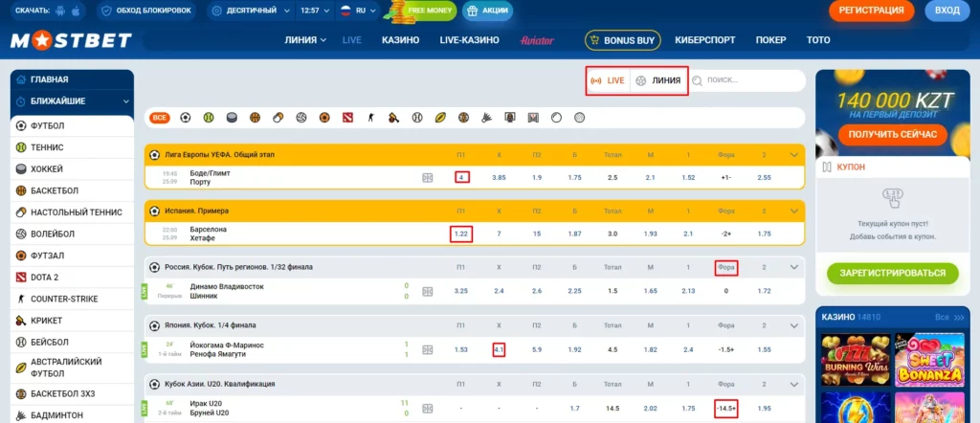This screenshot has width=980, height=423.
Task: Select the tennis ball icon in filter row
Action: pyautogui.click(x=208, y=118)
